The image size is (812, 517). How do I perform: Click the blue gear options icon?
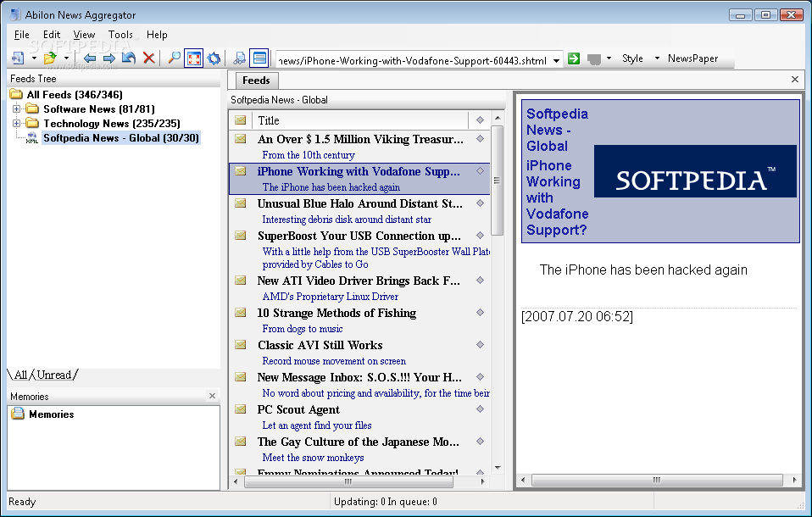coord(214,58)
